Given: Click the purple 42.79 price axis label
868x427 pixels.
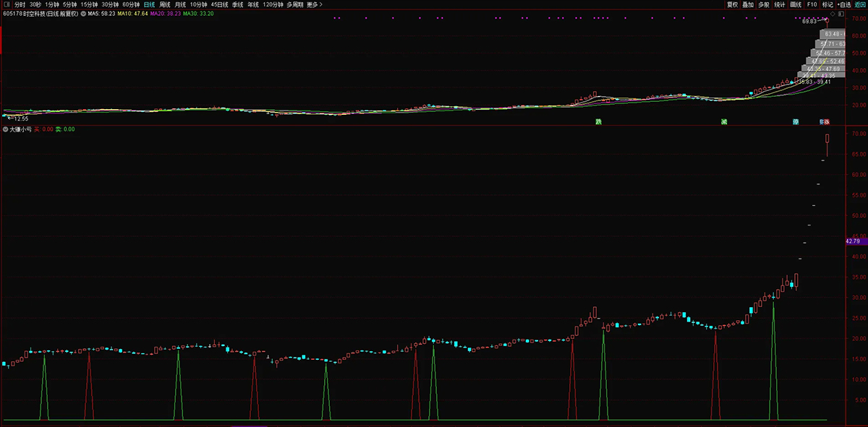Looking at the screenshot, I should click(x=854, y=241).
